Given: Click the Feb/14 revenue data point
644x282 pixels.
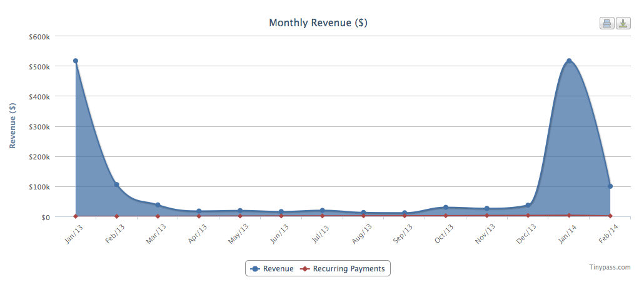Looking at the screenshot, I should [x=610, y=186].
